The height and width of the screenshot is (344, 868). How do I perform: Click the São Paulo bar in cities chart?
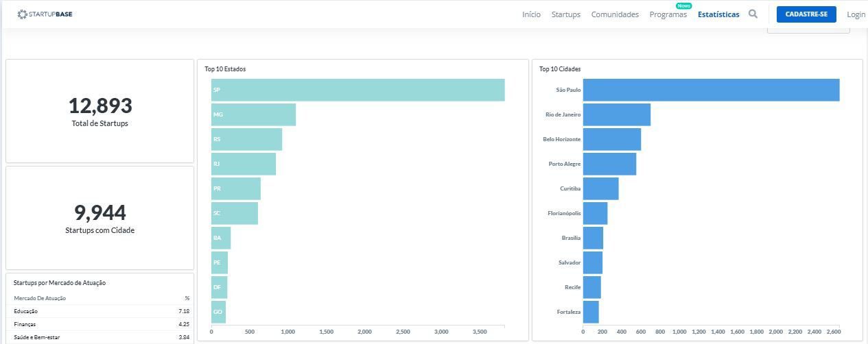711,90
